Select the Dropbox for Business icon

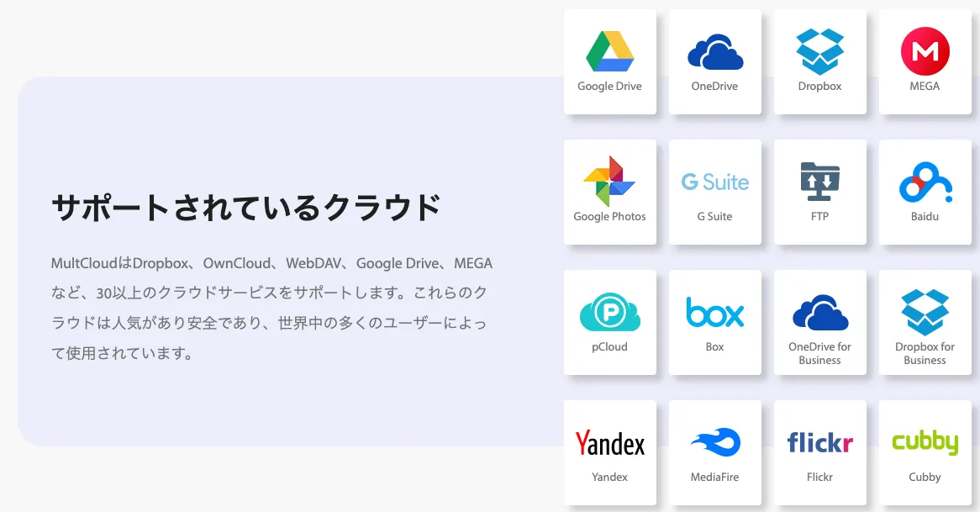(x=925, y=312)
